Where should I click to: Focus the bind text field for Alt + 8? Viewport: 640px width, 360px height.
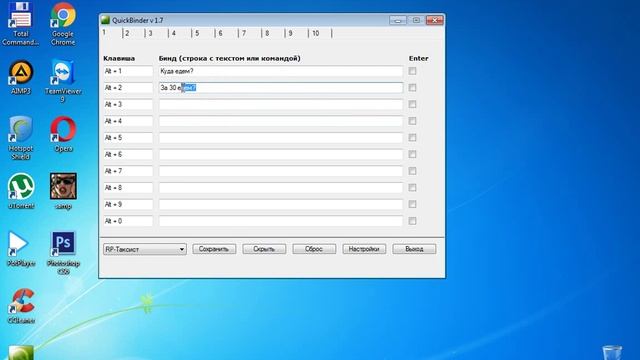pyautogui.click(x=281, y=188)
